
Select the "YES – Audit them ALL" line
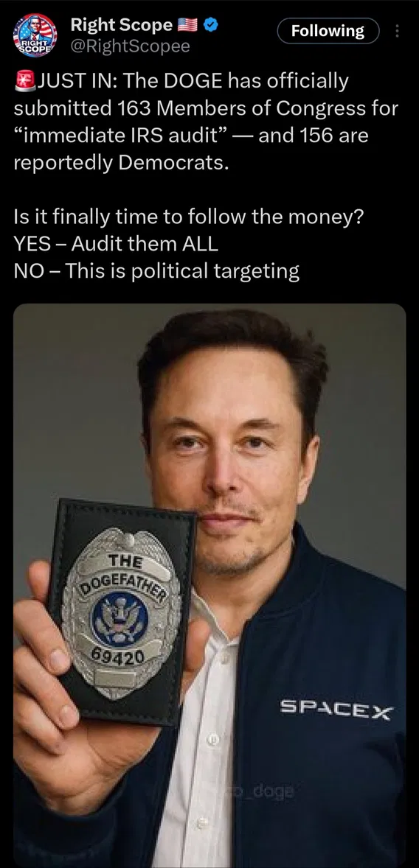coord(115,243)
